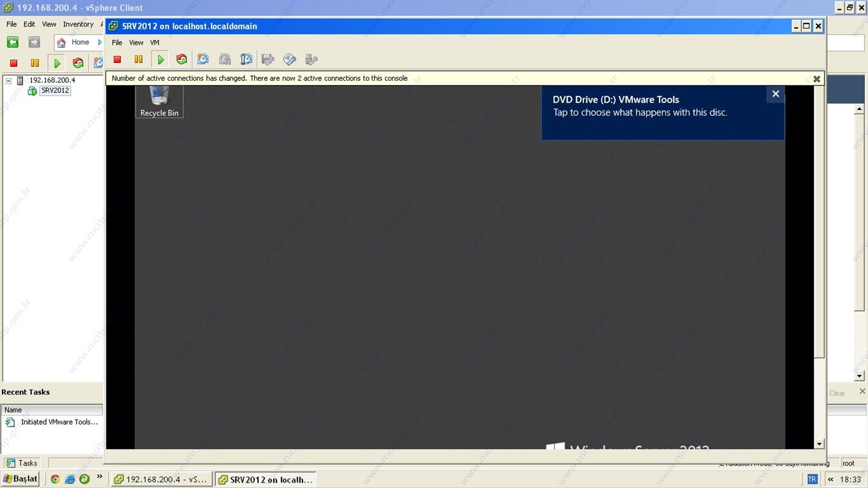Click the green Back navigation arrow
Viewport: 868px width, 488px height.
pyautogui.click(x=13, y=42)
